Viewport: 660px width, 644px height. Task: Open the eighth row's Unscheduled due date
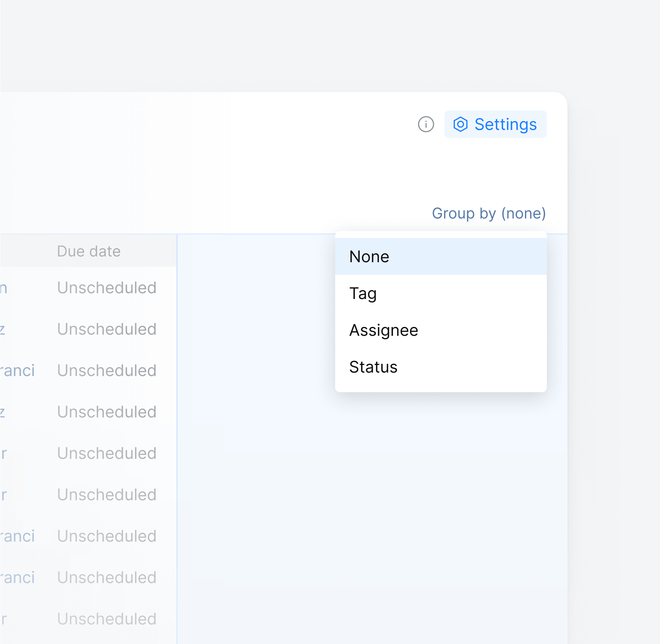[x=107, y=578]
